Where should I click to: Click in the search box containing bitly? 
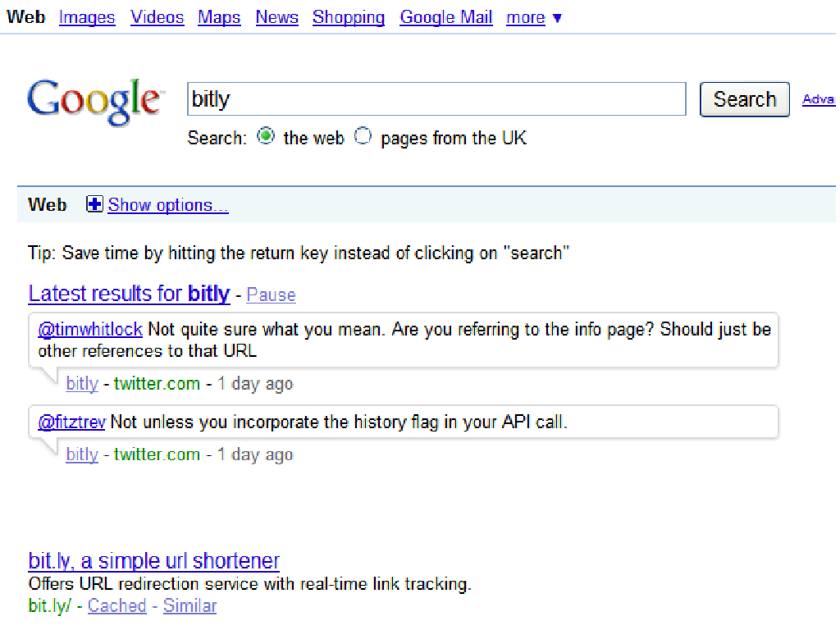(436, 98)
